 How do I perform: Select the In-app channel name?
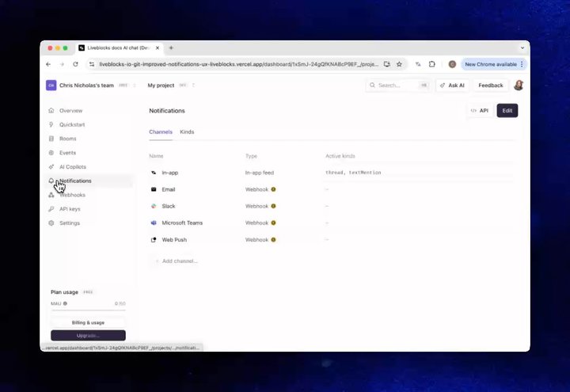point(169,173)
